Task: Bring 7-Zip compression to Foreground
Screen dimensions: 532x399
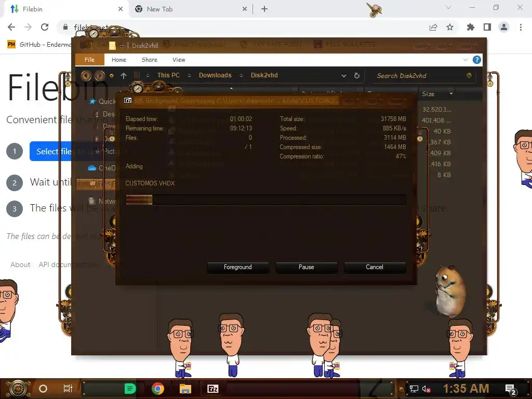Action: [237, 267]
